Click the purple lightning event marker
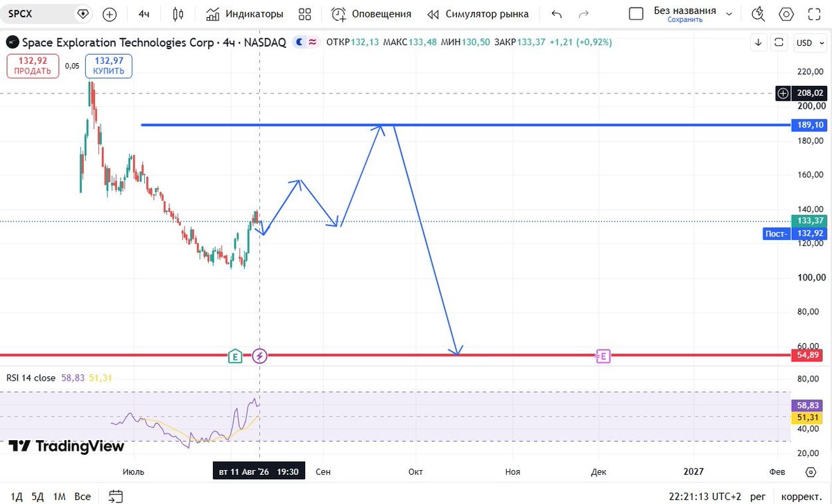This screenshot has width=832, height=504. pos(259,356)
